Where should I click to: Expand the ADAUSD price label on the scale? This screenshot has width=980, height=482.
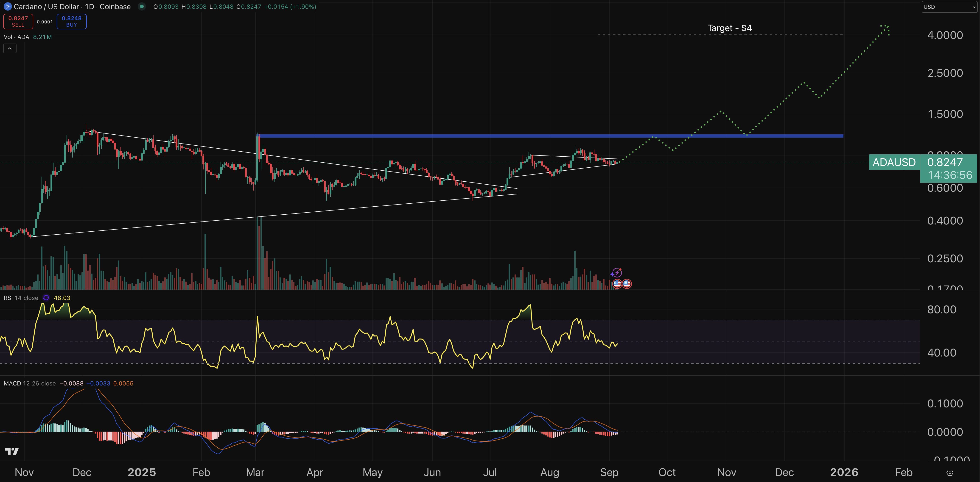(894, 162)
